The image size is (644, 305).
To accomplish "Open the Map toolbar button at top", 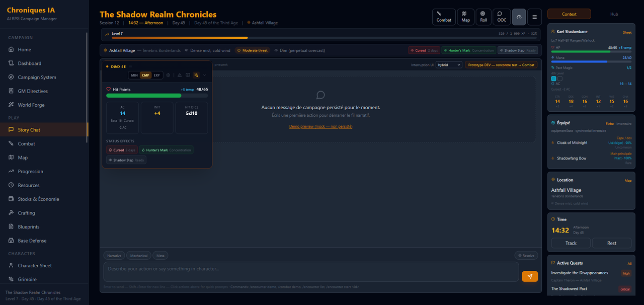I will tap(465, 17).
